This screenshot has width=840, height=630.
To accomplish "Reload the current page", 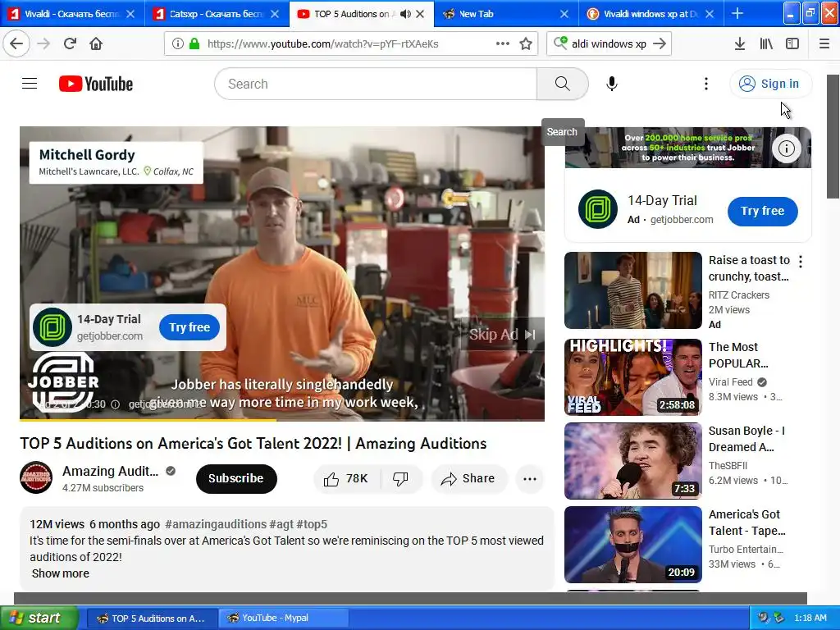I will tap(70, 44).
